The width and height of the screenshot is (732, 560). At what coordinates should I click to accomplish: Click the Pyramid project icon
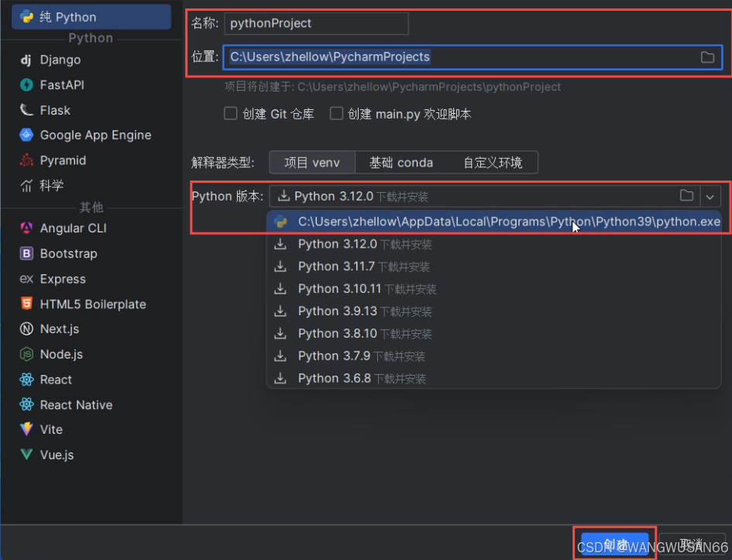[x=26, y=160]
